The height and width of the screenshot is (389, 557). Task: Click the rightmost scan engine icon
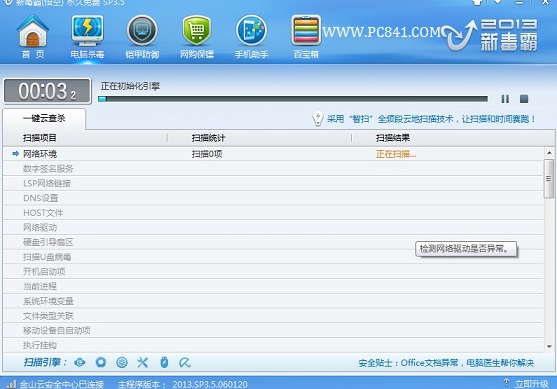tap(185, 362)
